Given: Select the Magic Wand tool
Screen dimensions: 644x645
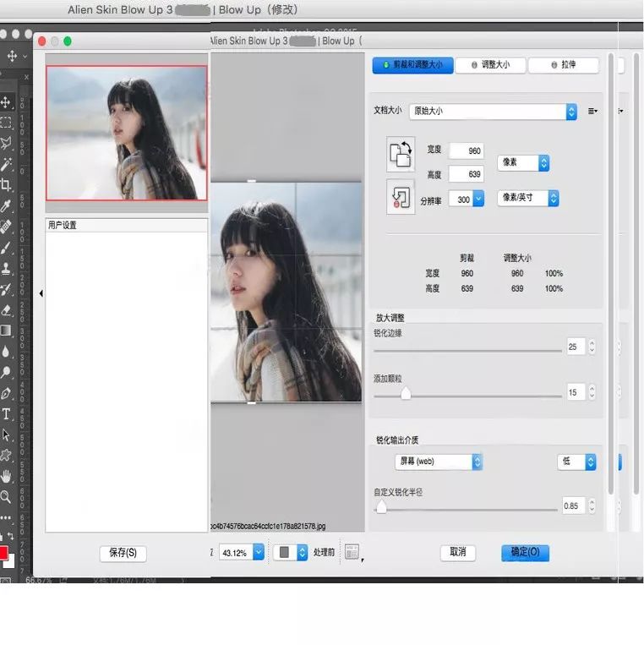Looking at the screenshot, I should click(x=6, y=164).
